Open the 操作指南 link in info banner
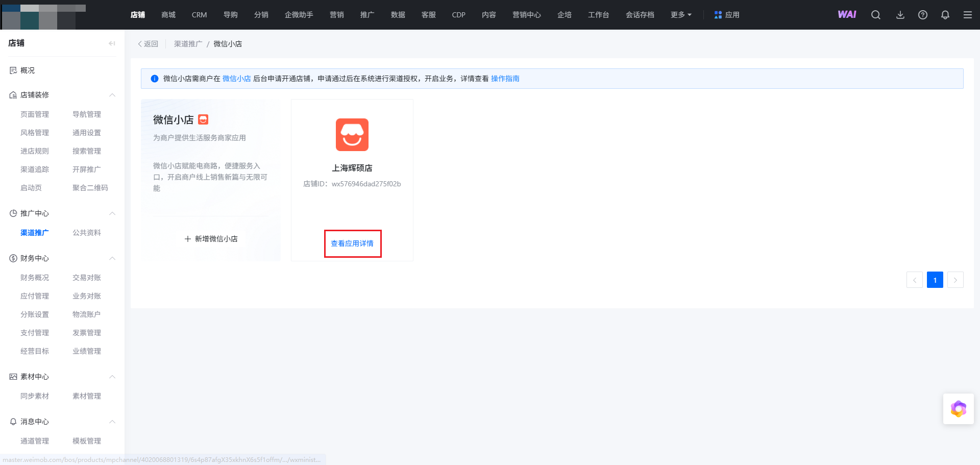980x465 pixels. coord(505,79)
